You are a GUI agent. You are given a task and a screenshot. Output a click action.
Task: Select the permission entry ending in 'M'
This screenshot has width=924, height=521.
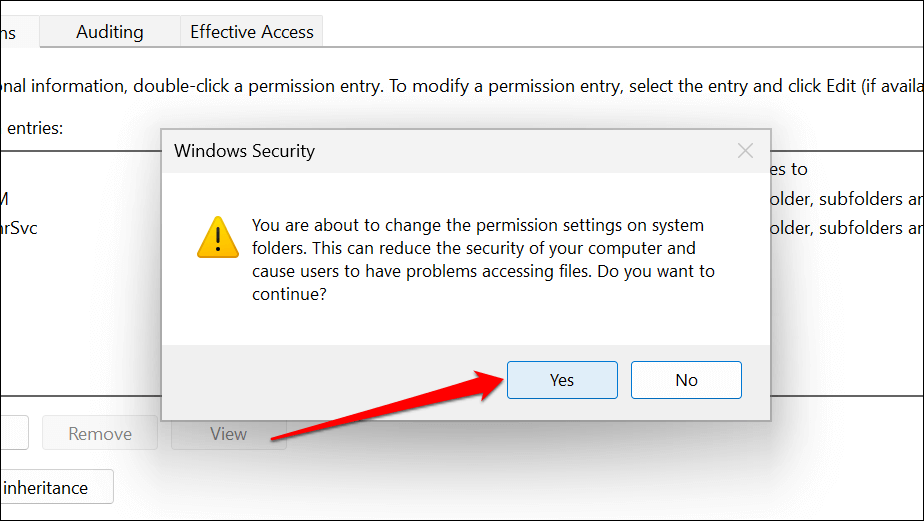coord(5,199)
